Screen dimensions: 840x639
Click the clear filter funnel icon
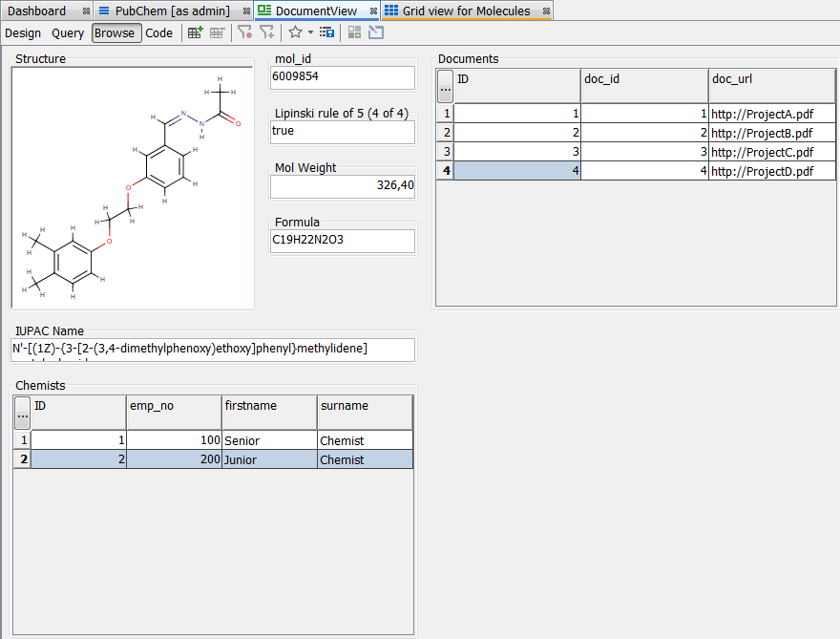[245, 32]
